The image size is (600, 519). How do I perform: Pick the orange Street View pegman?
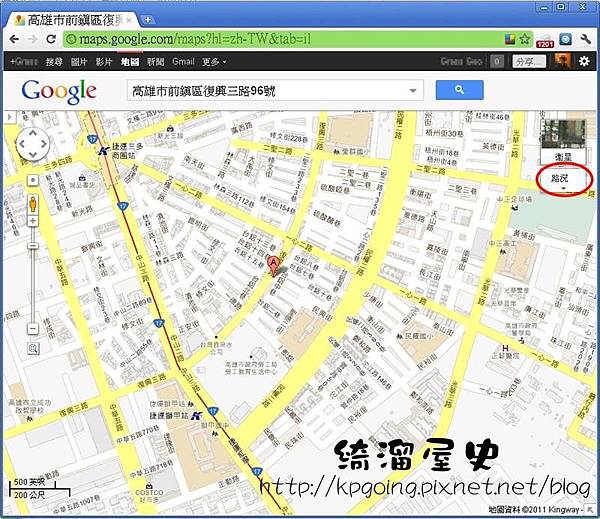33,204
